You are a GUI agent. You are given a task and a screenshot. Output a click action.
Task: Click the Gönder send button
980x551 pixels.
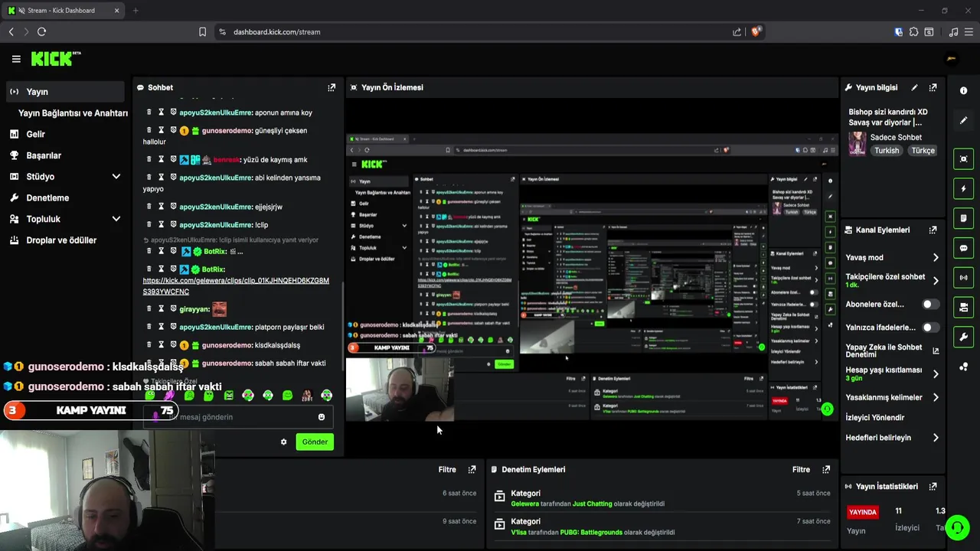click(315, 442)
